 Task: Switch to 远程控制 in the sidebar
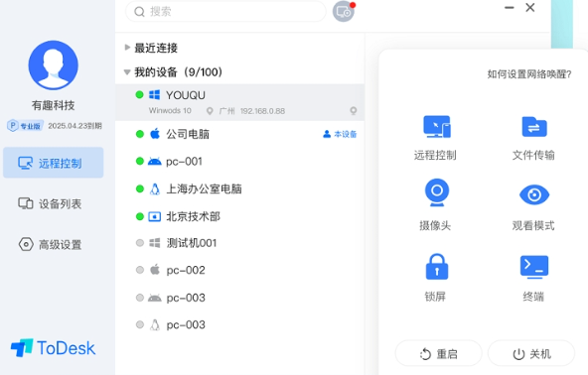54,163
